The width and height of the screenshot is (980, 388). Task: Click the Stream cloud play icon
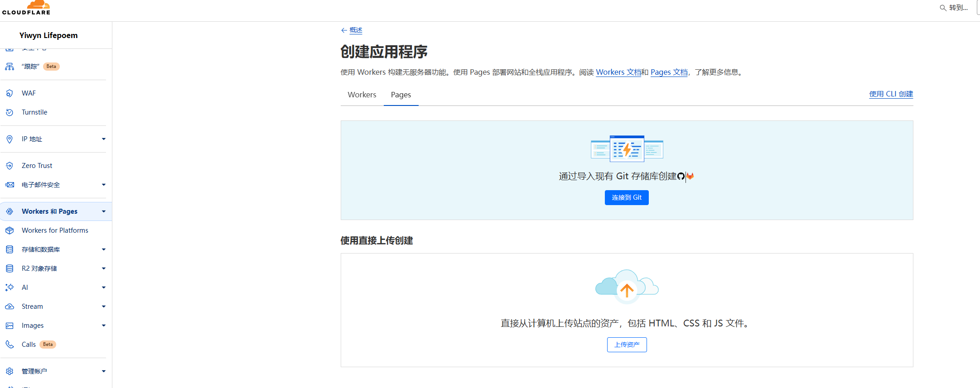click(10, 307)
